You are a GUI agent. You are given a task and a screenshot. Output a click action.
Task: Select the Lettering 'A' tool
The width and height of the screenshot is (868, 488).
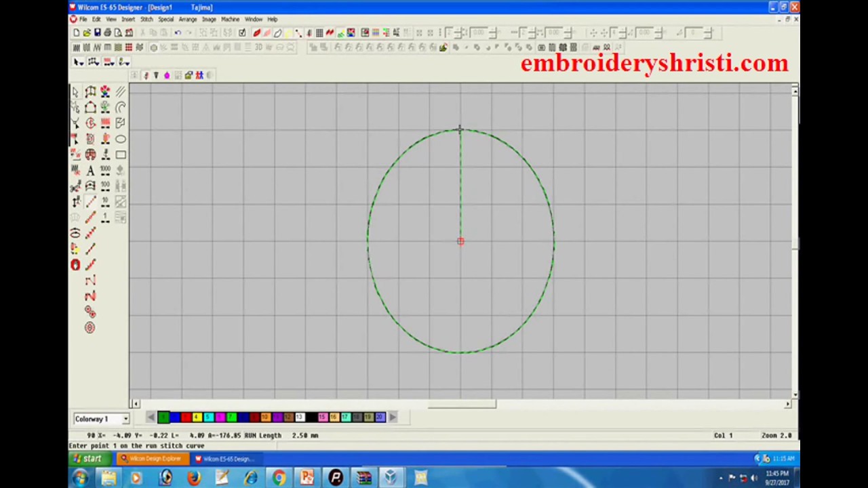[90, 170]
